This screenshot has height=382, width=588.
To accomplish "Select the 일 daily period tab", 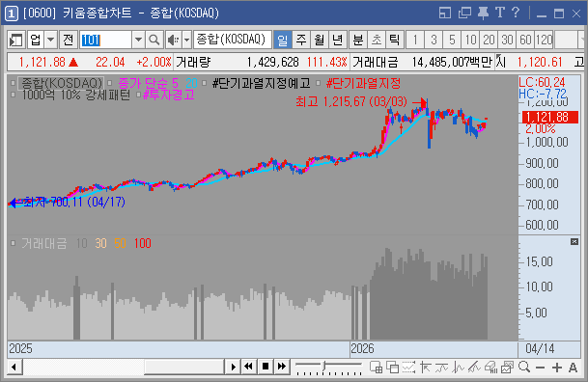I will pos(283,40).
